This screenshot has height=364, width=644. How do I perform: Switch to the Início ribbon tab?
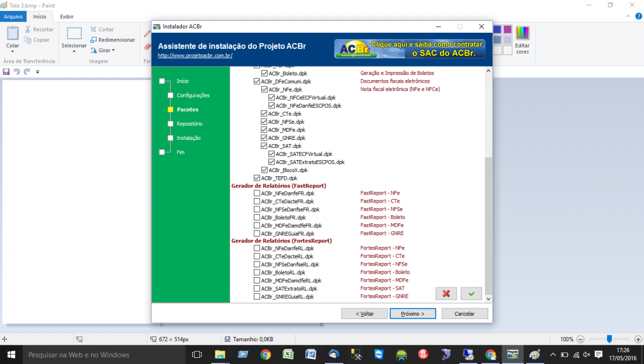[x=39, y=17]
